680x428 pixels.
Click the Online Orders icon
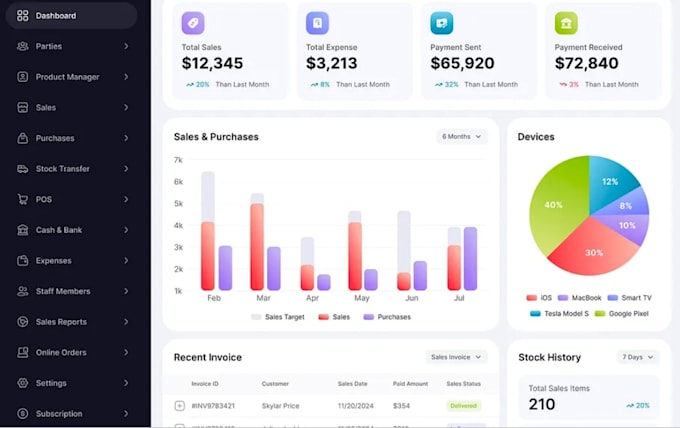23,352
